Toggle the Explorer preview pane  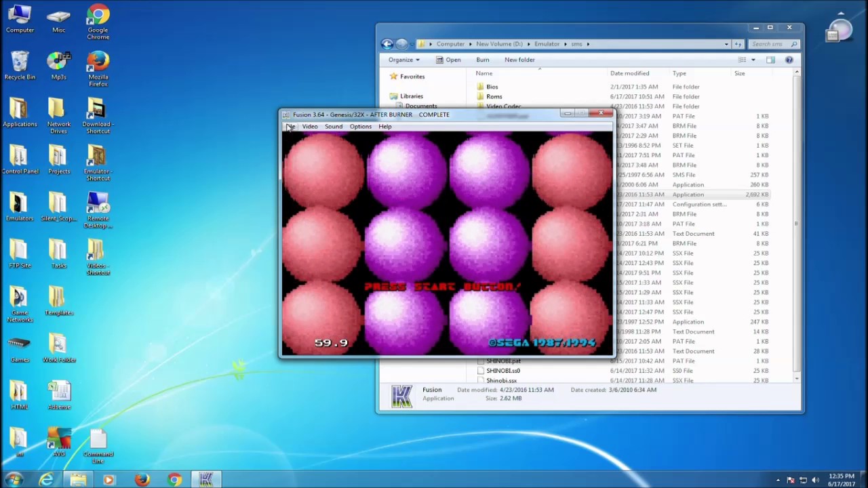pyautogui.click(x=770, y=60)
